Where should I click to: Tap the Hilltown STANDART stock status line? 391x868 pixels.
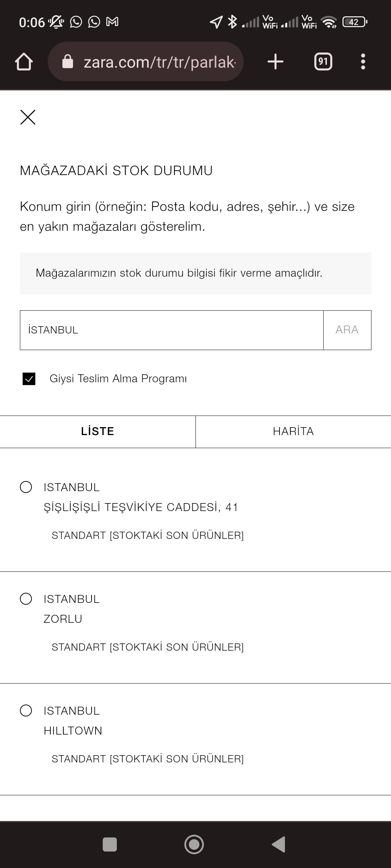[148, 759]
